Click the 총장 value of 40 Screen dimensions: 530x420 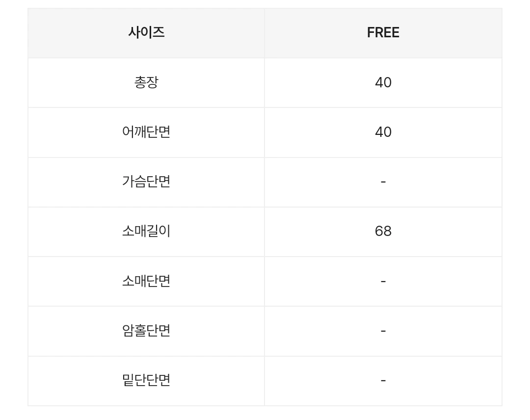pos(383,82)
